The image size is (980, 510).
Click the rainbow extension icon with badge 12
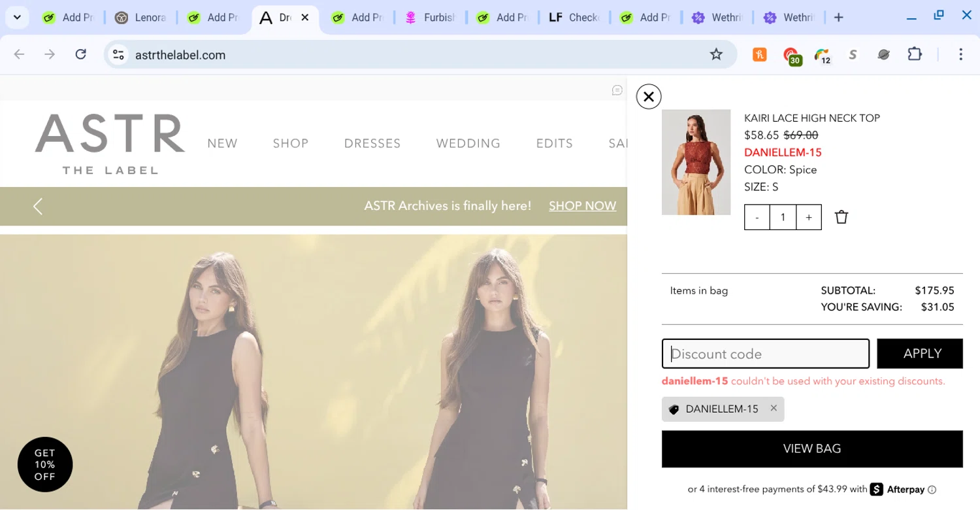[x=823, y=56]
